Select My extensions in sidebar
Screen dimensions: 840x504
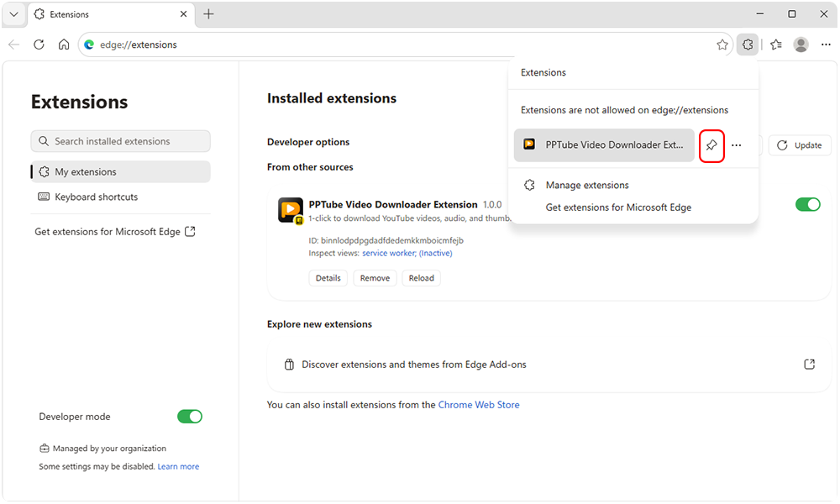pyautogui.click(x=120, y=172)
